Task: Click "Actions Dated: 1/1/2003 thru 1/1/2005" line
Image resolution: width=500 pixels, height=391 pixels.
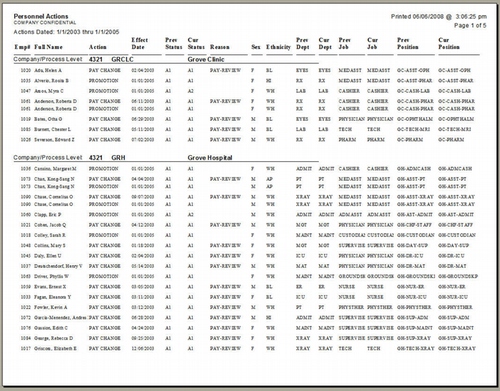Action: (66, 32)
